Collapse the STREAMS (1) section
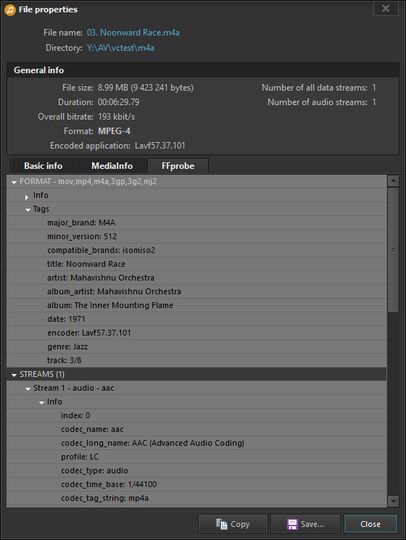The height and width of the screenshot is (540, 406). [14, 375]
